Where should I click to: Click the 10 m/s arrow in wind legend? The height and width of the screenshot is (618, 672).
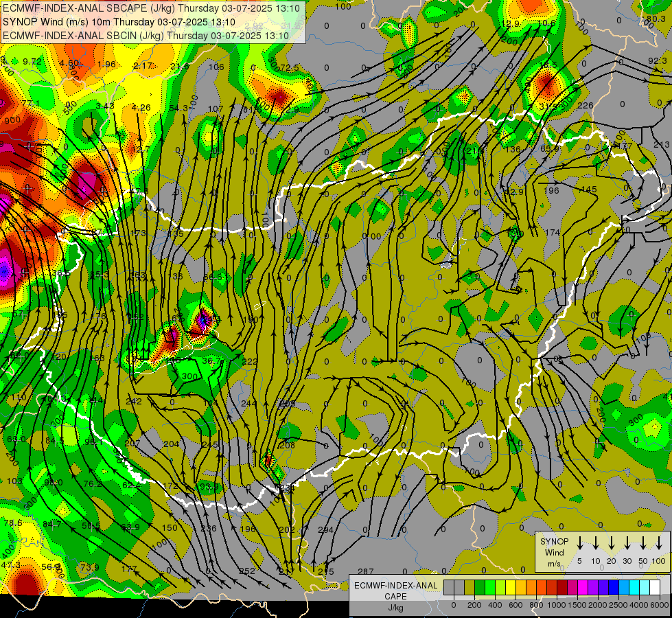tap(595, 543)
